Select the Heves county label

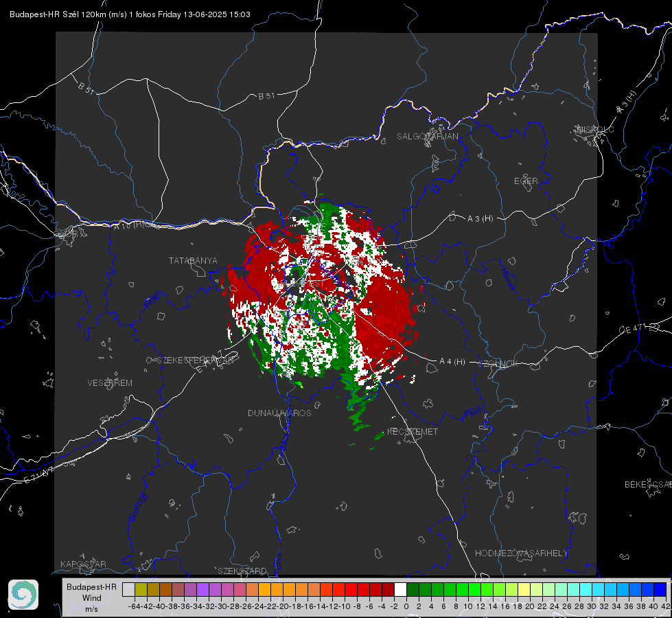coord(507,279)
